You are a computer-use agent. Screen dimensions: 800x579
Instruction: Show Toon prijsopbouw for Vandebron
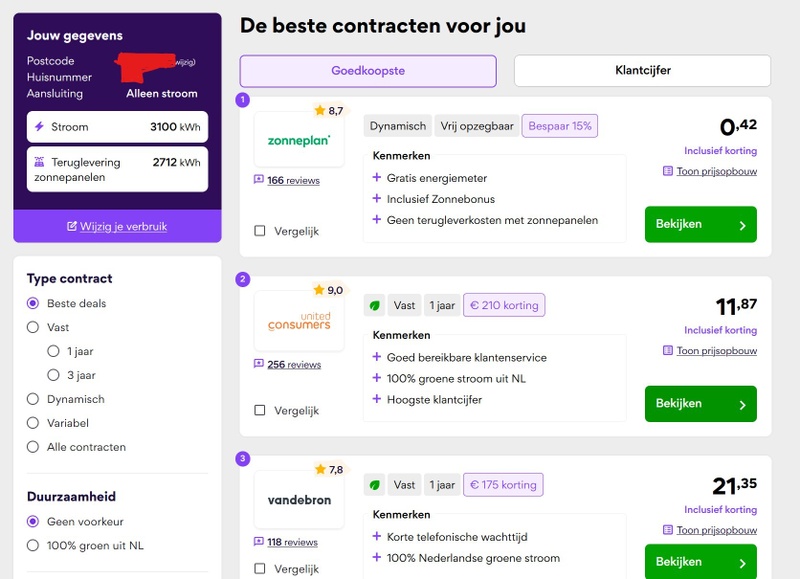(716, 530)
